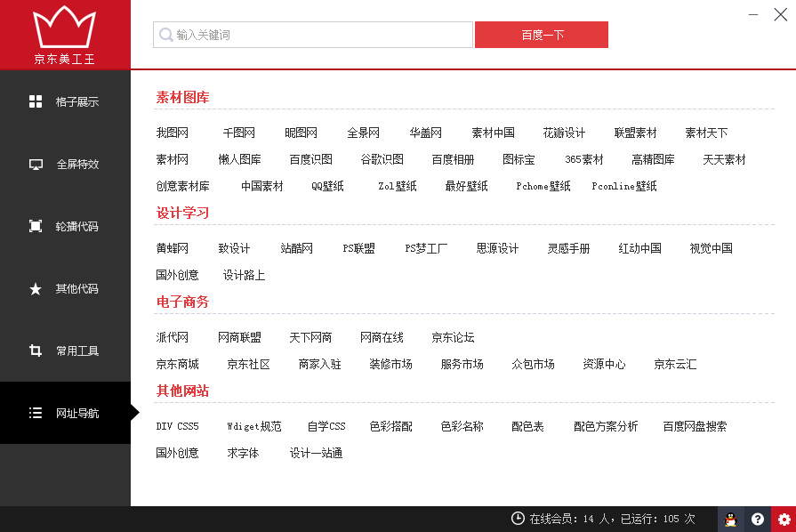This screenshot has height=532, width=796.
Task: Open the 京东商城 link
Action: [x=177, y=365]
